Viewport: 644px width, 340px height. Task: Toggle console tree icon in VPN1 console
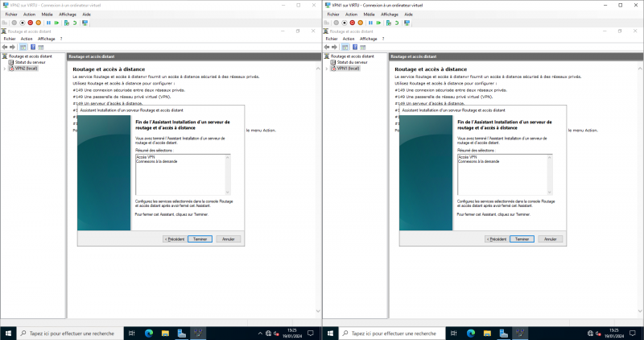pos(345,48)
